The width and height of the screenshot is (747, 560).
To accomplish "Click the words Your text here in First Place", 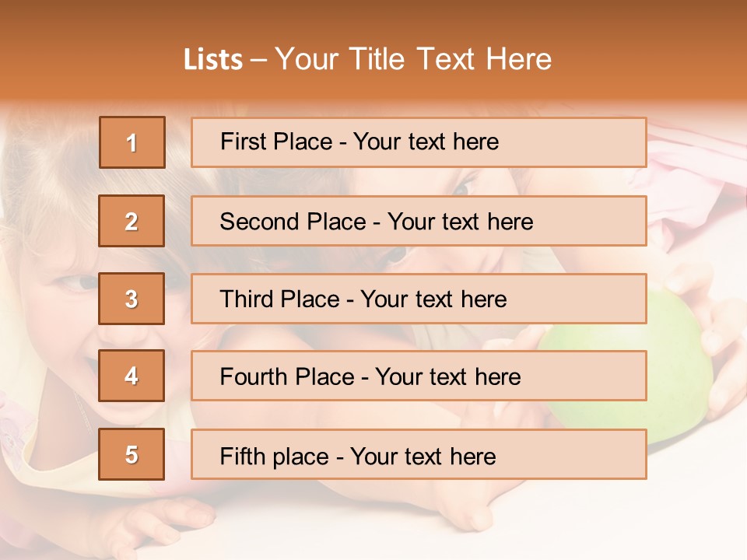I will [426, 142].
